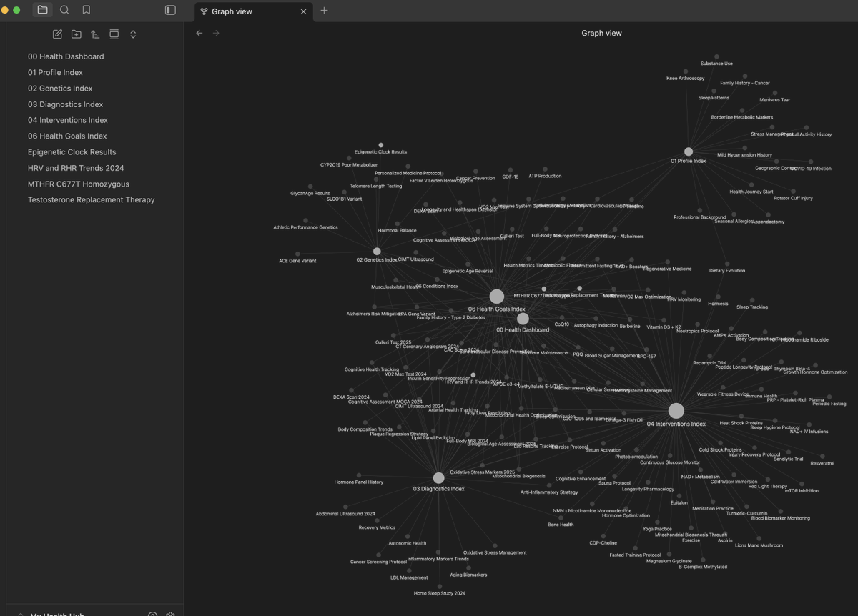Click the Seasonal Allergies graph node
858x616 pixels.
tap(734, 214)
